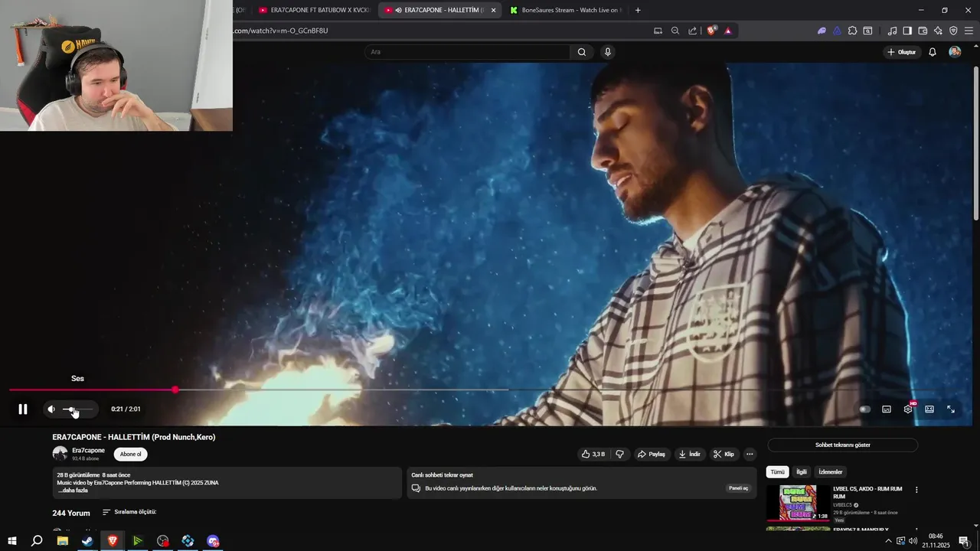Show hidden system tray icons
The width and height of the screenshot is (980, 551).
pyautogui.click(x=888, y=541)
